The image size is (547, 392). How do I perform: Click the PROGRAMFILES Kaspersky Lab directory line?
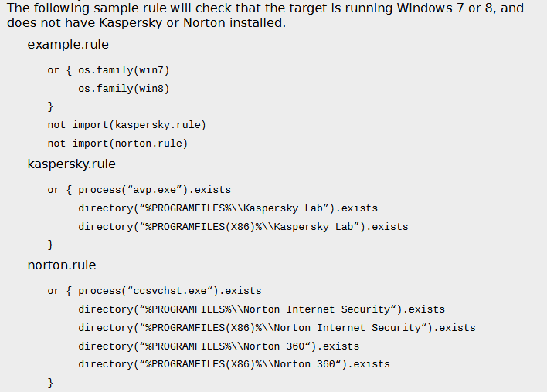click(228, 208)
